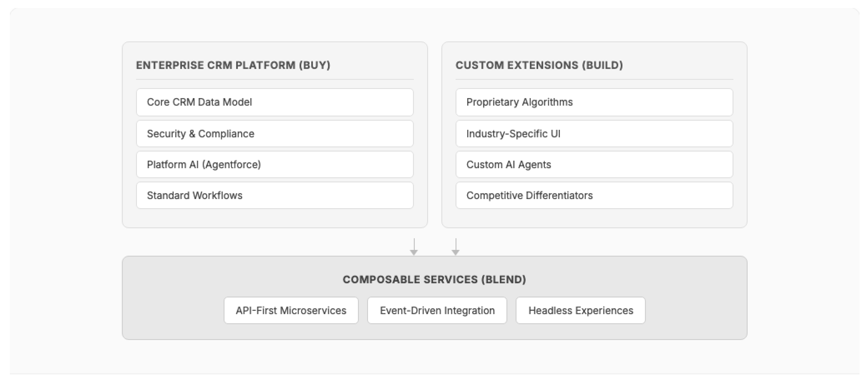The height and width of the screenshot is (381, 868).
Task: Click the Proprietary Algorithms box
Action: [x=594, y=102]
